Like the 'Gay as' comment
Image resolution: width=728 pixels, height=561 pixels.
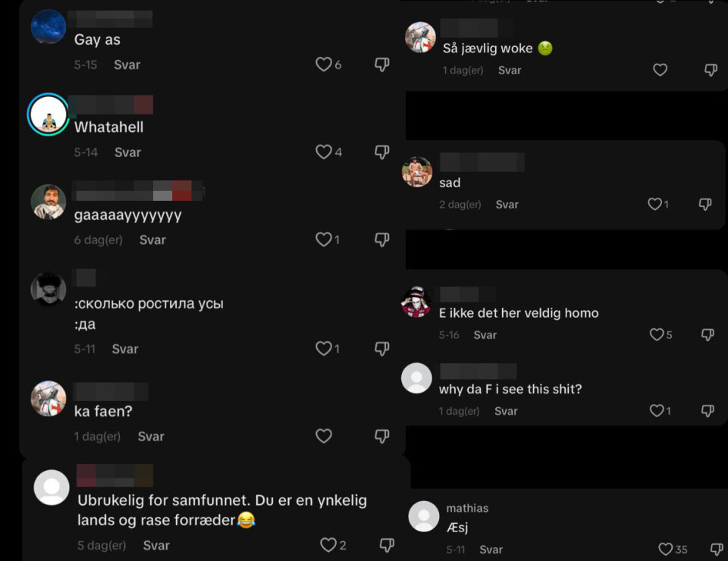[324, 65]
